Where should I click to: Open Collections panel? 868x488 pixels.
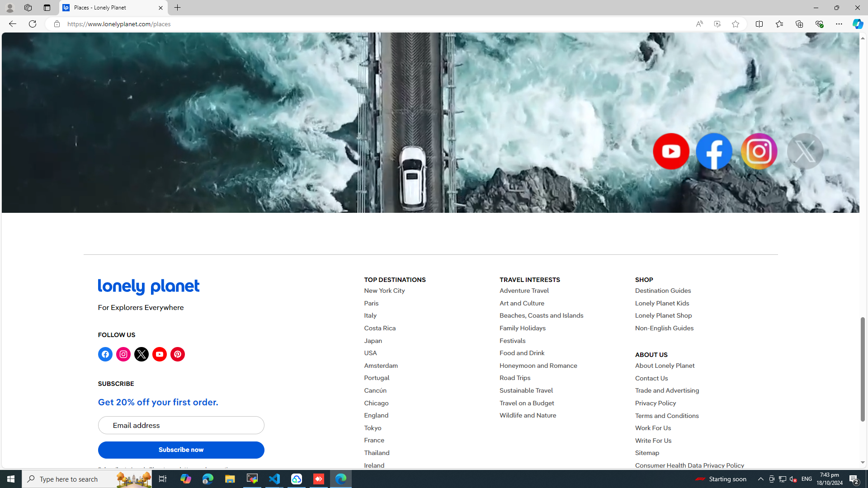pyautogui.click(x=799, y=24)
